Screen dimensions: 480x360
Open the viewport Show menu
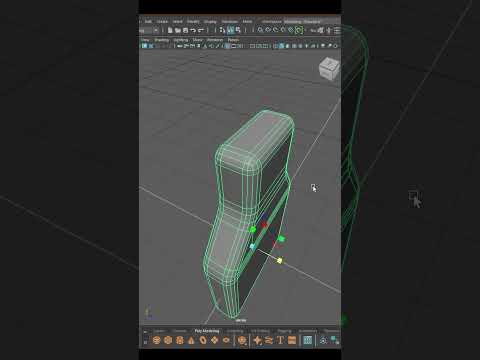tap(197, 40)
